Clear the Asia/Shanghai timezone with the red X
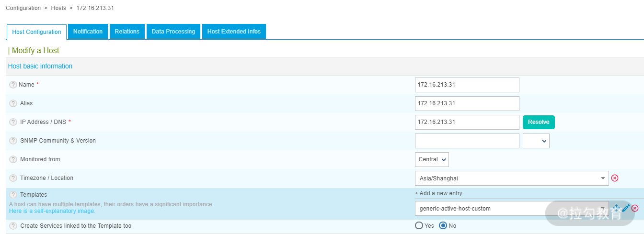The image size is (644, 234). (615, 178)
